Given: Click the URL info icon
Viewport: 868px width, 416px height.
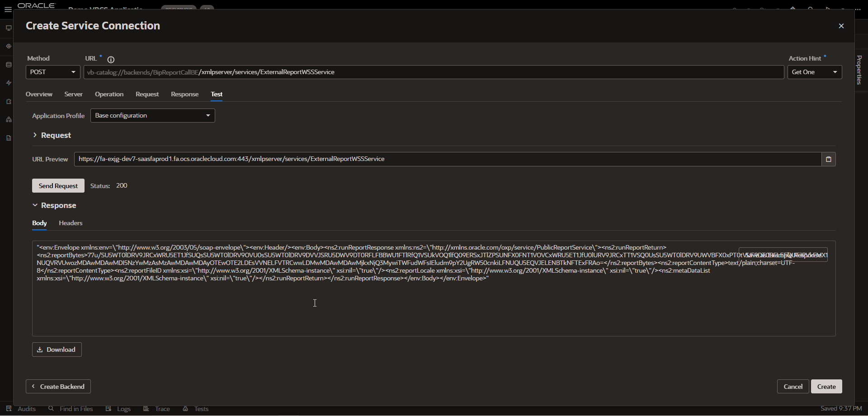Looking at the screenshot, I should click(111, 59).
